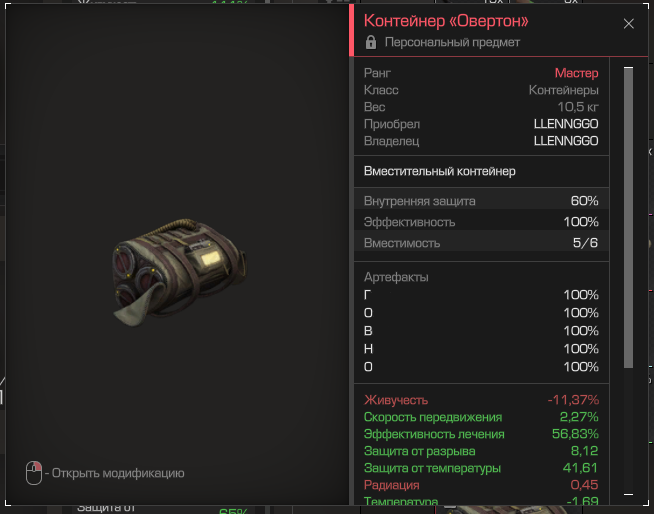Viewport: 654px width, 514px height.
Task: Click the padlock icon beside Персональный предмет
Action: click(371, 42)
